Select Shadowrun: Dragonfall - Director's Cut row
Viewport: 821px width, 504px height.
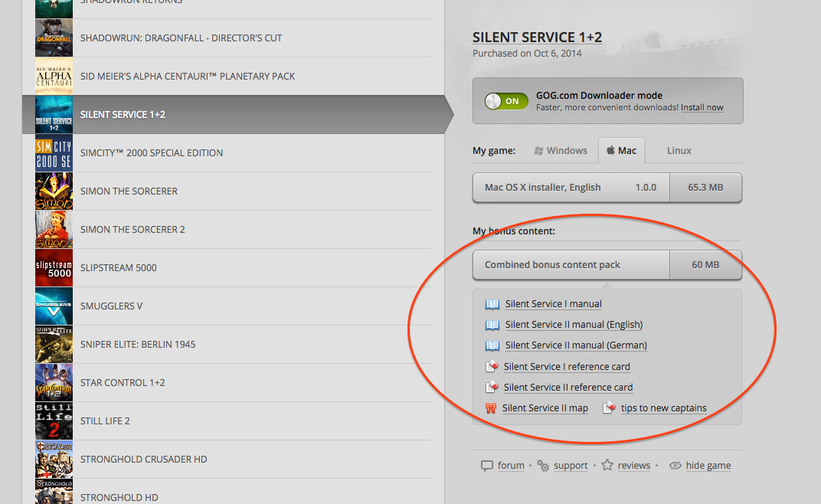234,38
